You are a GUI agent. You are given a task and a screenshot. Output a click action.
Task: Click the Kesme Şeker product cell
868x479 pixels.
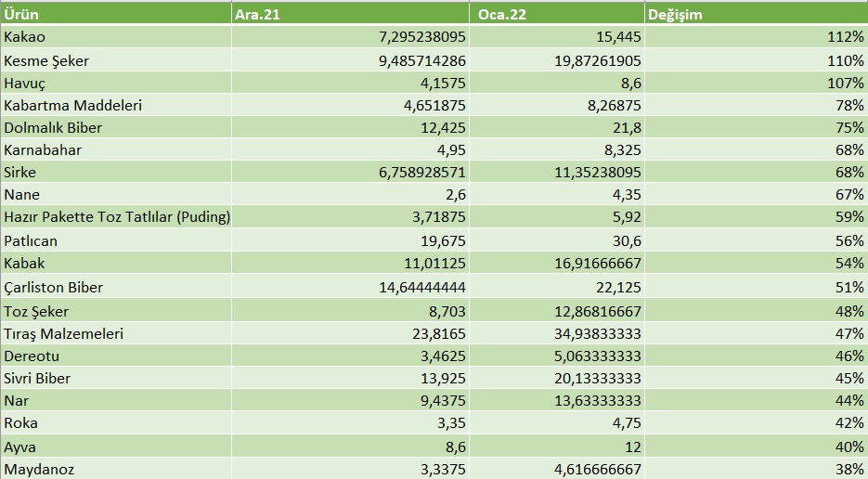coord(115,60)
